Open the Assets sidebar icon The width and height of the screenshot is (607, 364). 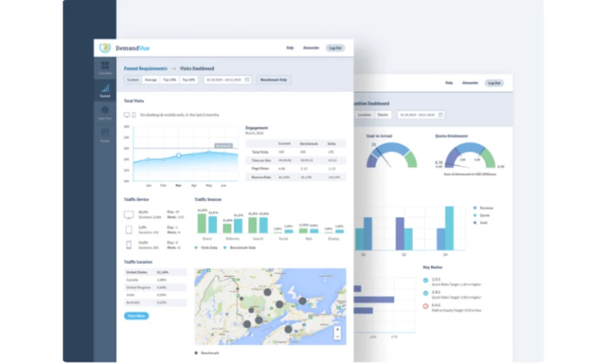point(105,133)
